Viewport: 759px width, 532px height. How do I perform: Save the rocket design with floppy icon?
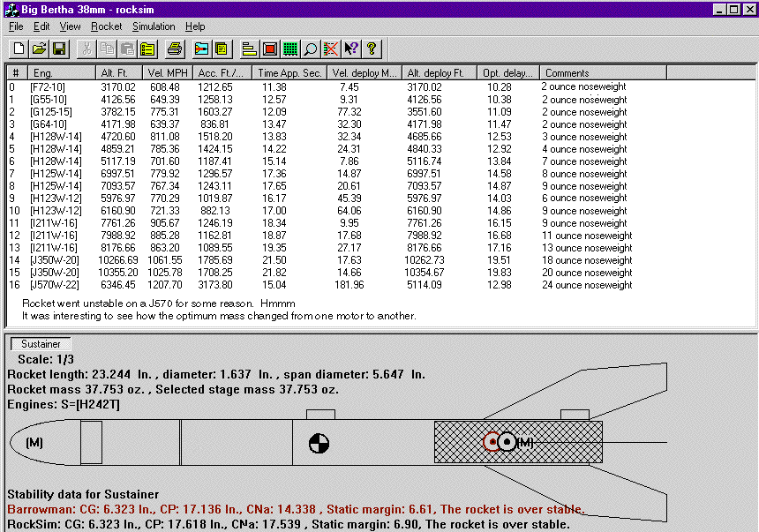click(x=59, y=49)
